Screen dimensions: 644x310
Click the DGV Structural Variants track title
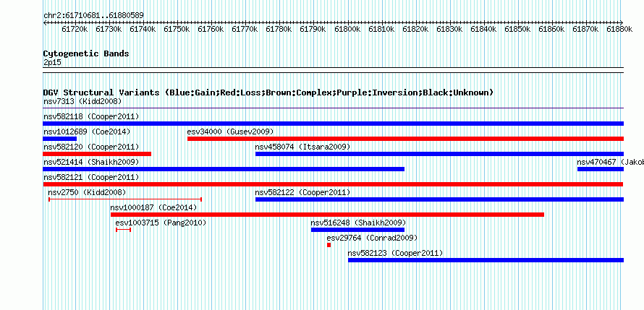click(x=268, y=92)
